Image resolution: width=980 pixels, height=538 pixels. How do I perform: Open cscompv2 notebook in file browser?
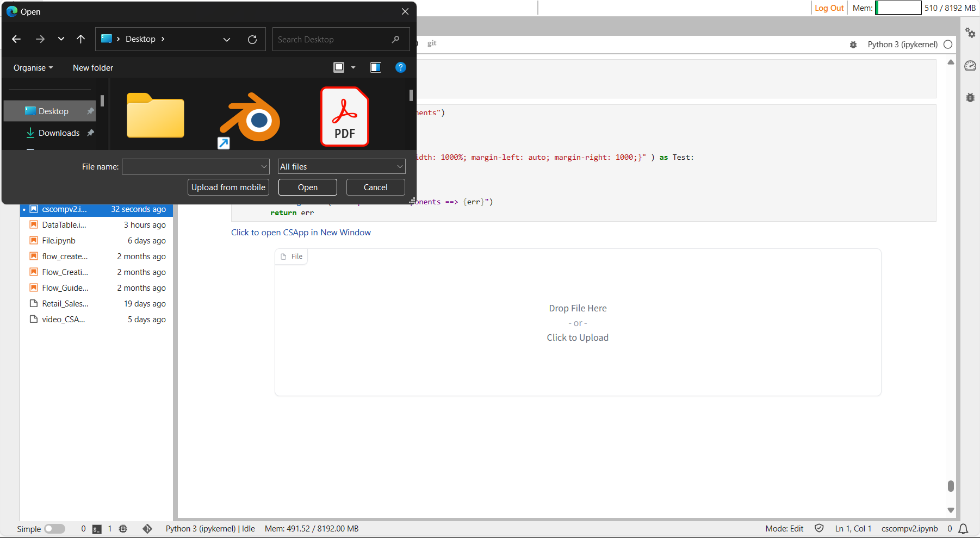97,209
